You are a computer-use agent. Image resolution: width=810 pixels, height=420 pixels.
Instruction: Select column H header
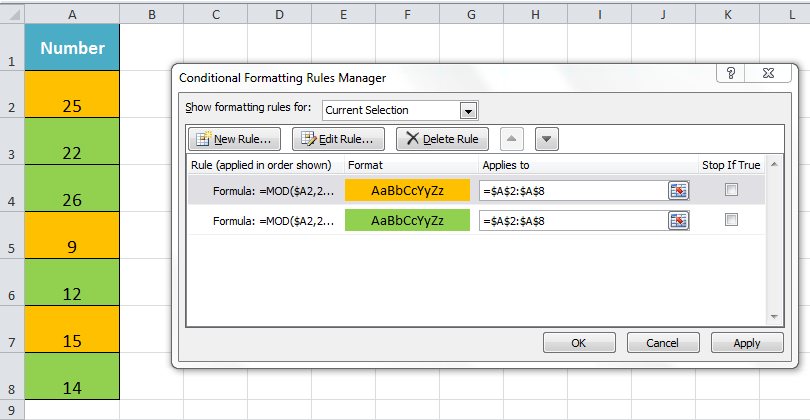pos(536,15)
